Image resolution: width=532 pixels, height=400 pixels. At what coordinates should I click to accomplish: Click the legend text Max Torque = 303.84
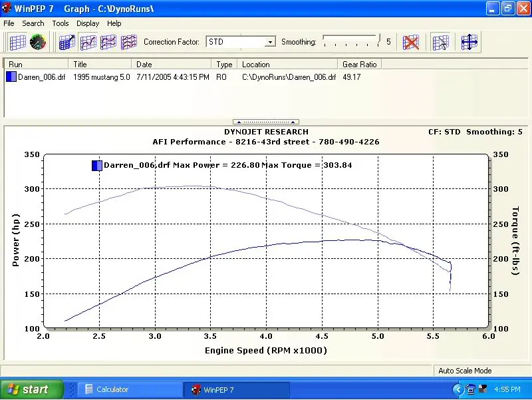(307, 165)
